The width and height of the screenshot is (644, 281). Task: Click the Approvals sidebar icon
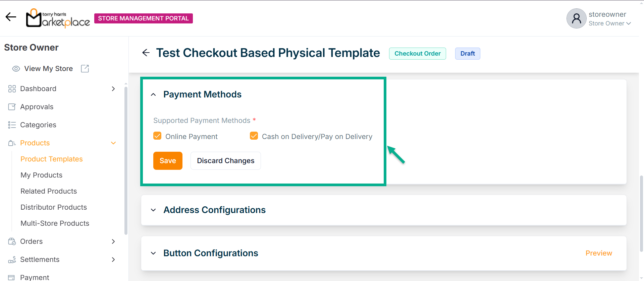coord(12,107)
